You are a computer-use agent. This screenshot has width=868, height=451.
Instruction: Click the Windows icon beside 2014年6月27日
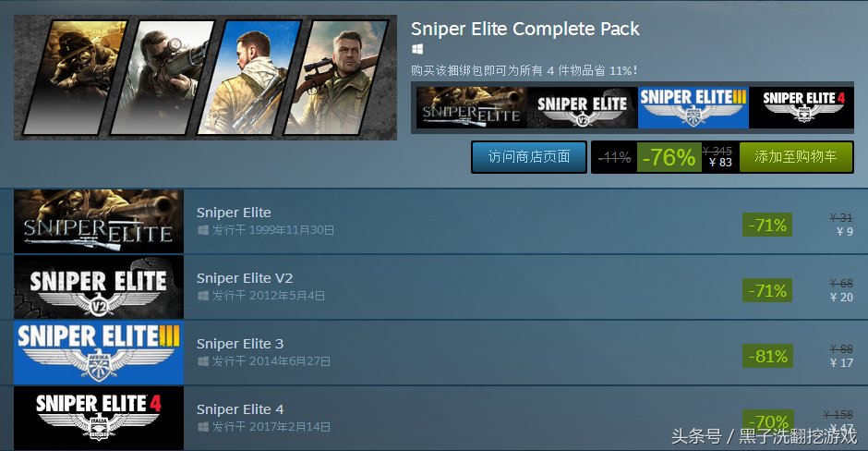click(203, 361)
